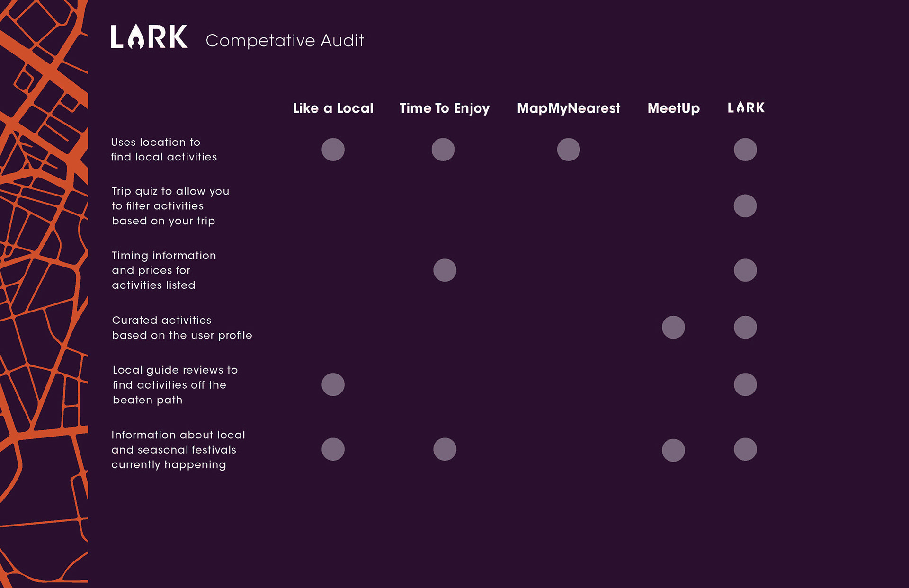The height and width of the screenshot is (588, 909).
Task: Click the Competative Audit title text
Action: point(285,41)
